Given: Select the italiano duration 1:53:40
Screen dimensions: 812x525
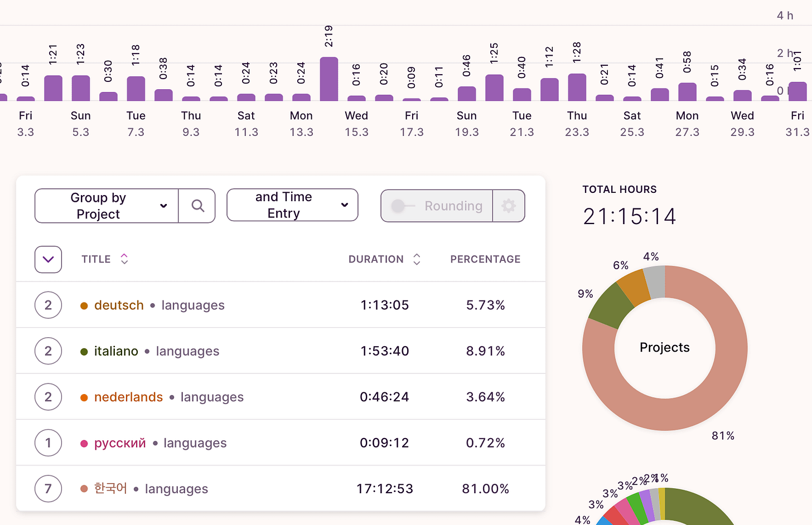Looking at the screenshot, I should click(x=385, y=351).
